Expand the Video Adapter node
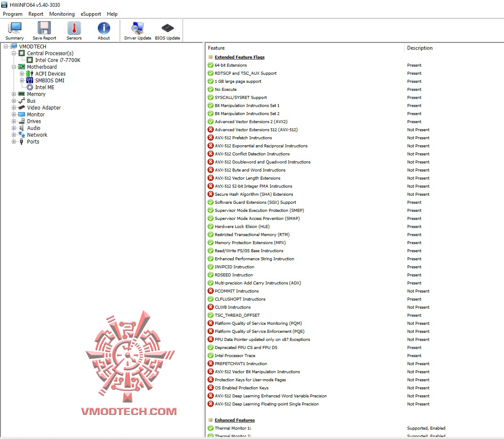The height and width of the screenshot is (439, 504). coord(14,108)
